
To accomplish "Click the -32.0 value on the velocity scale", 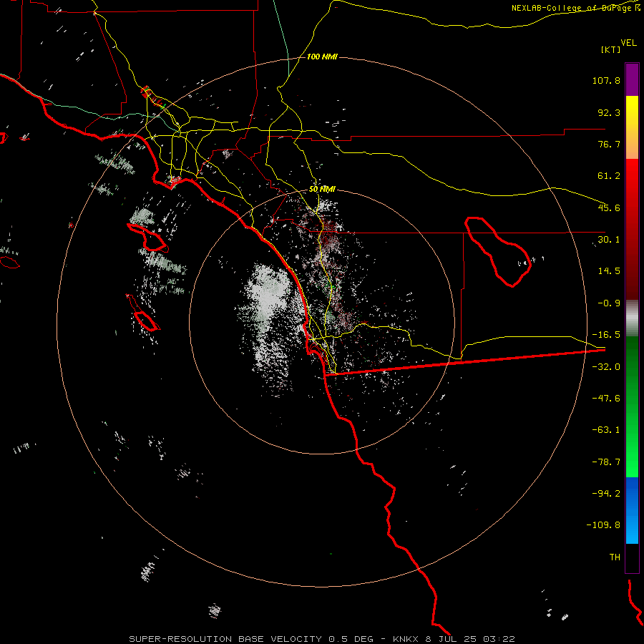I will coord(606,367).
